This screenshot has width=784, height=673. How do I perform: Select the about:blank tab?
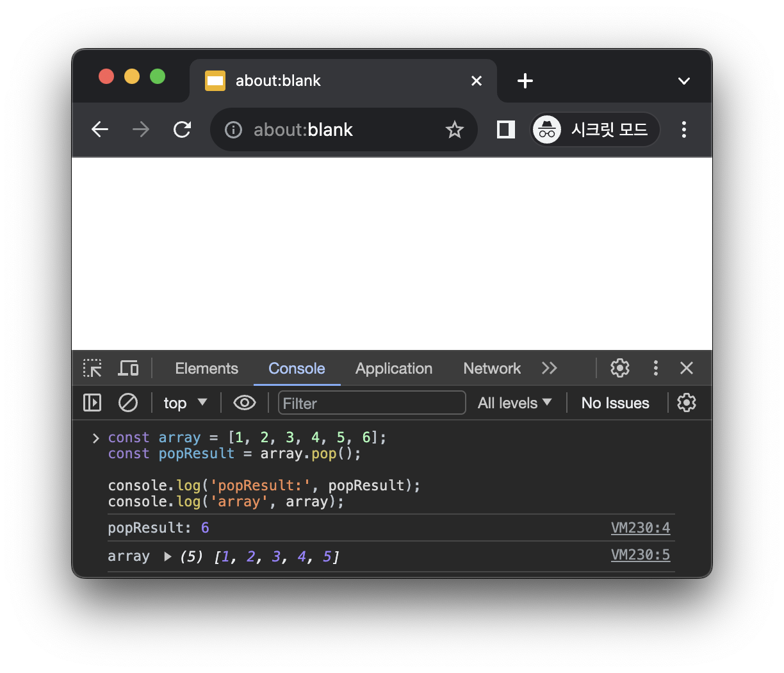[x=343, y=81]
